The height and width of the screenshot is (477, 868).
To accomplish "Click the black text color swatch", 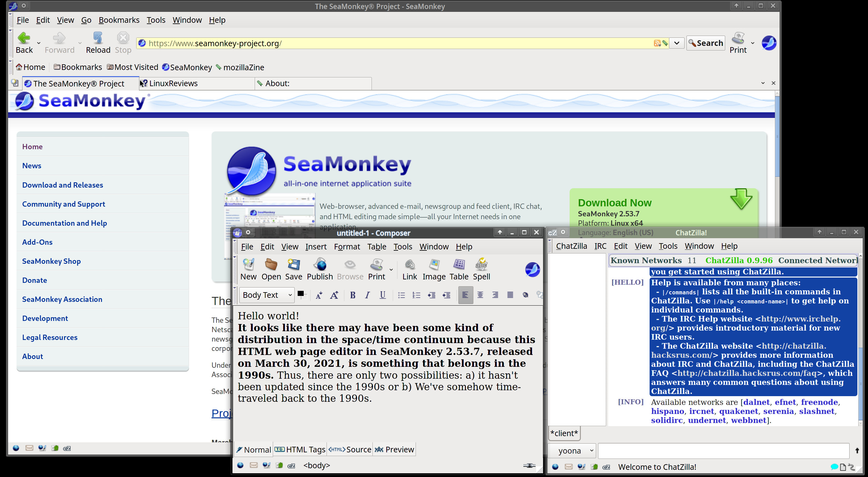I will [300, 293].
